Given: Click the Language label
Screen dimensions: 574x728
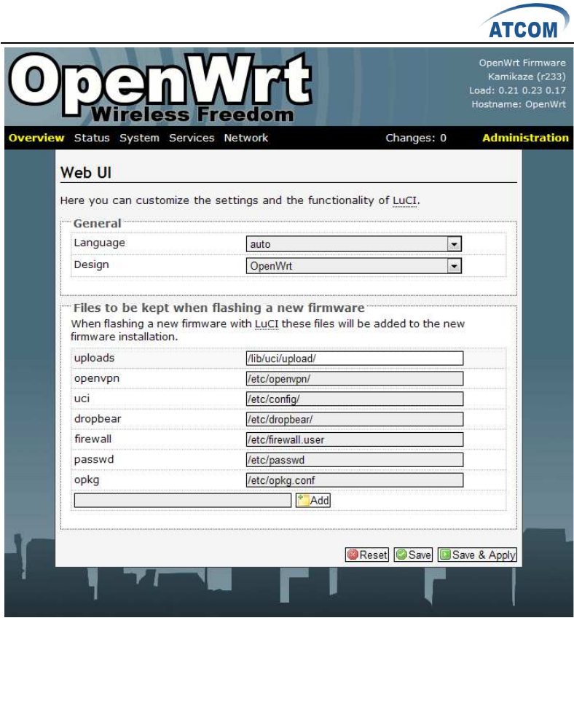Looking at the screenshot, I should 99,243.
